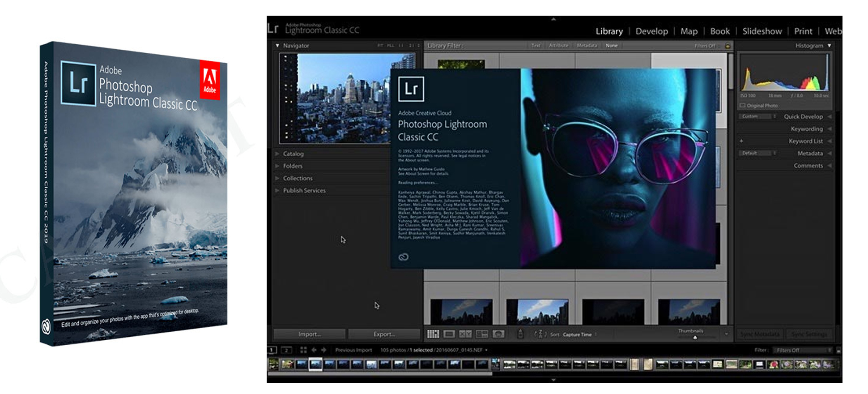868x394 pixels.
Task: Open the filmstrip file name source menu
Action: point(486,350)
